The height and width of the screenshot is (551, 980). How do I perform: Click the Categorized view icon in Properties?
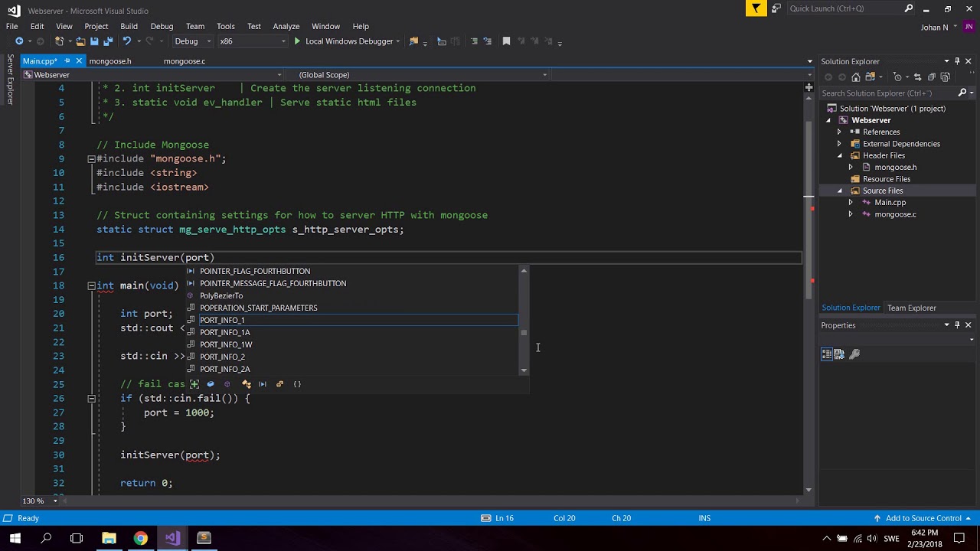coord(827,354)
